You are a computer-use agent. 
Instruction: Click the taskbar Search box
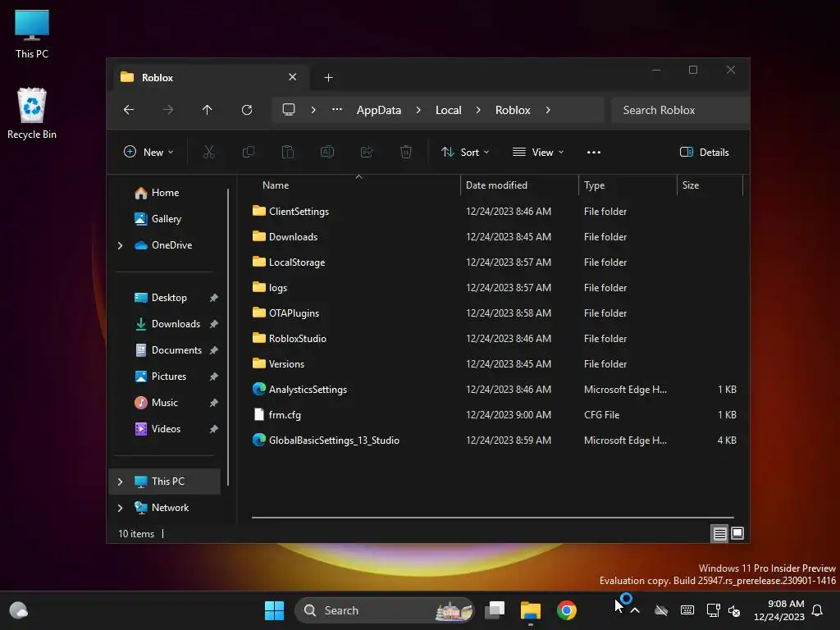click(384, 610)
